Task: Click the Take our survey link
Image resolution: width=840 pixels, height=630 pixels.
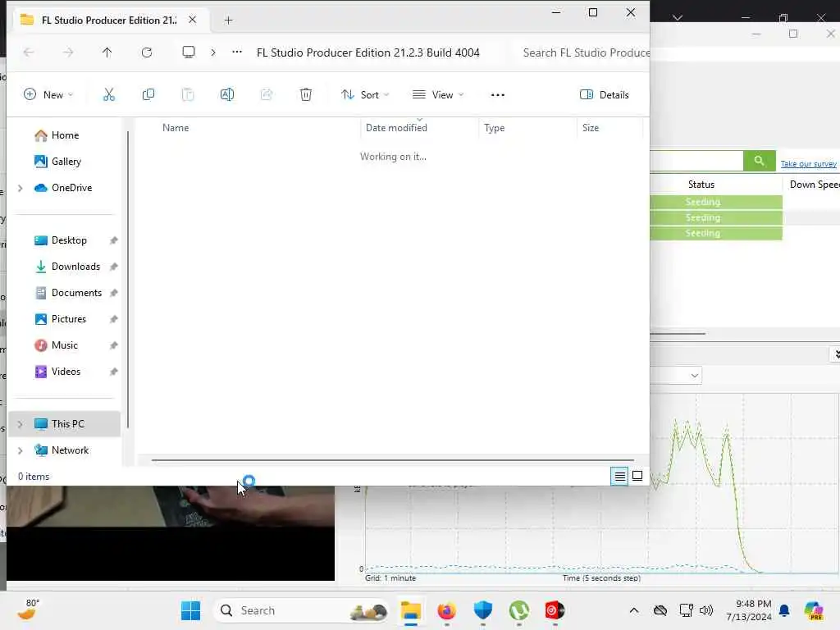Action: tap(808, 164)
